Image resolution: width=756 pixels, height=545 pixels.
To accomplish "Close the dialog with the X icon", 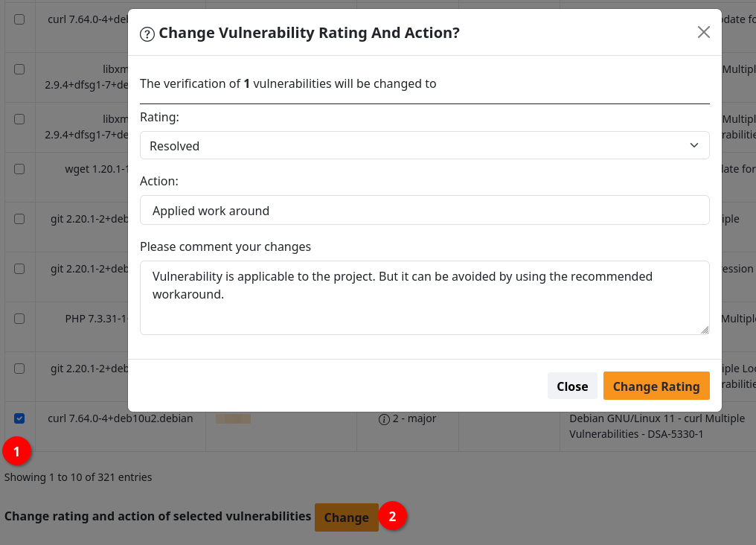I will [x=703, y=32].
